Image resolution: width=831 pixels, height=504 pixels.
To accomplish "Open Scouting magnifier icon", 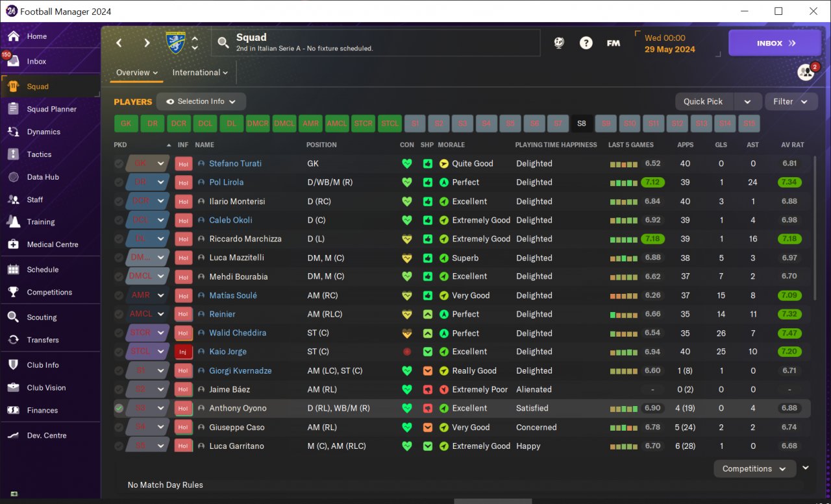I will (x=13, y=317).
